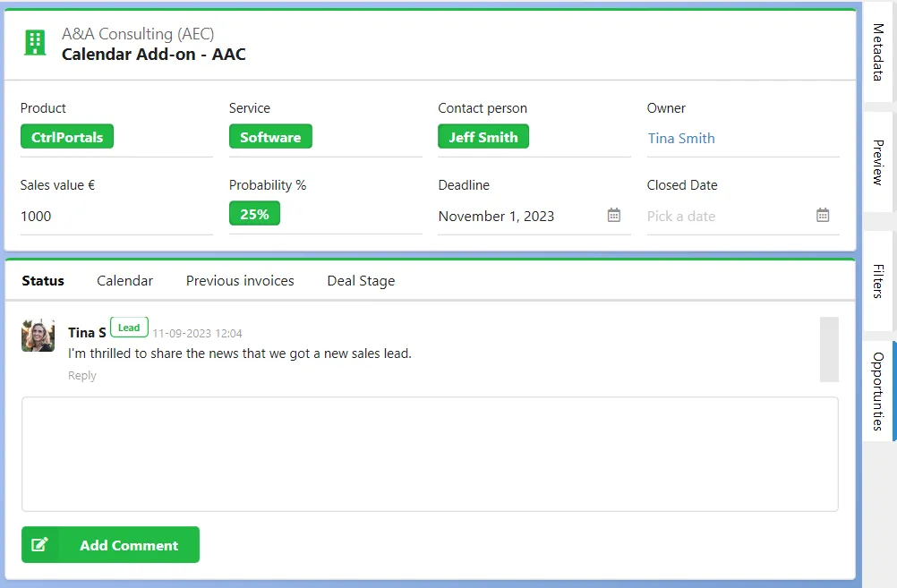Open the Closed Date calendar icon
Viewport: 897px width, 588px height.
tap(823, 215)
